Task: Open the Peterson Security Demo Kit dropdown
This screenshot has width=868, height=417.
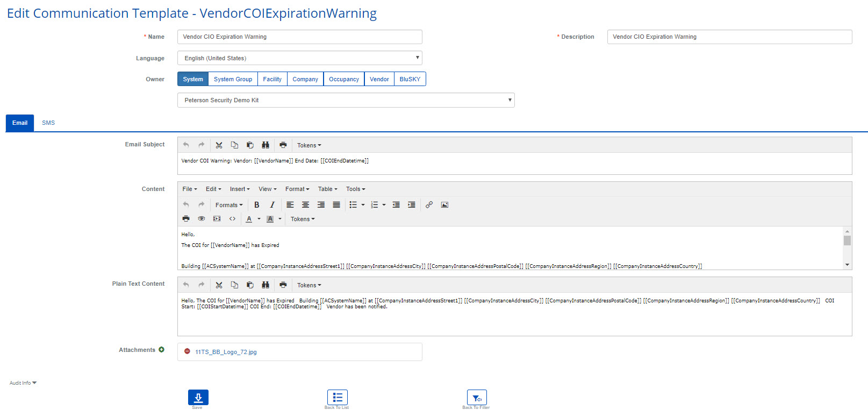Action: (x=346, y=100)
